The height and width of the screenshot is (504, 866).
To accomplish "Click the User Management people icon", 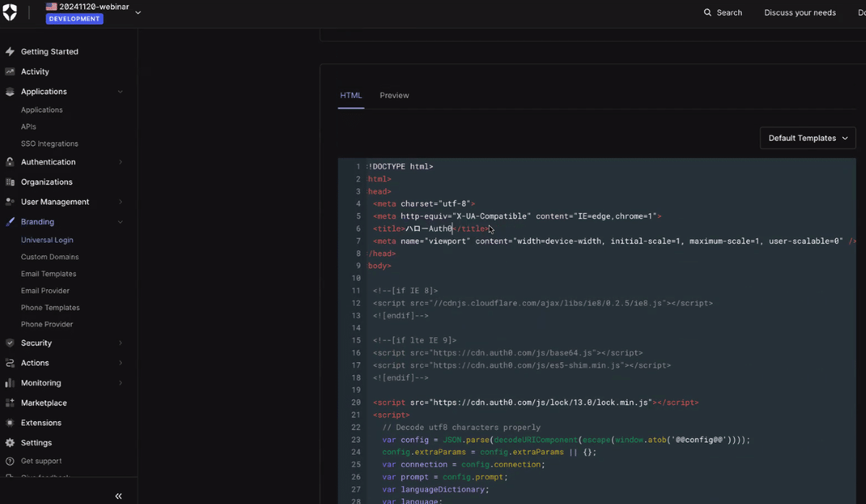I will (x=10, y=202).
